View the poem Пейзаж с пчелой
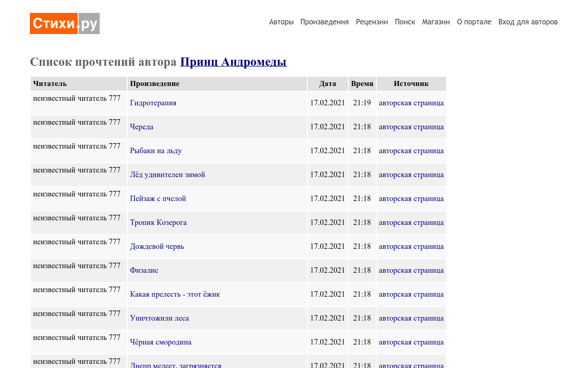 coord(158,198)
